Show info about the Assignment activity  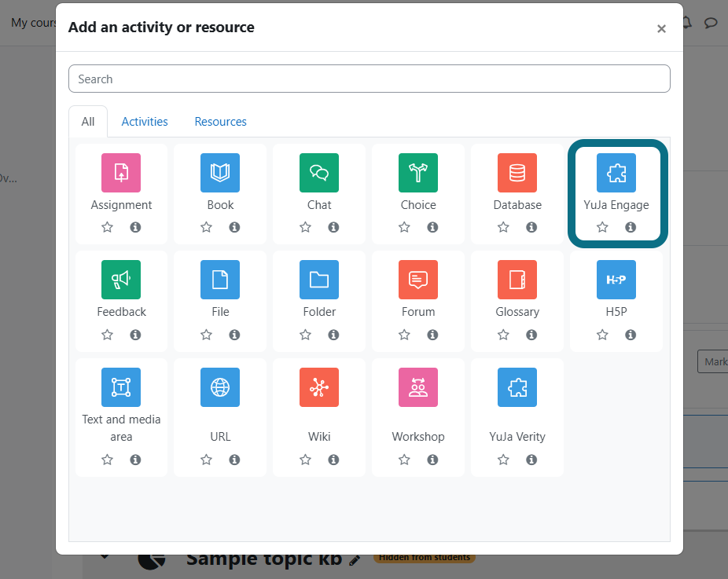pyautogui.click(x=135, y=227)
